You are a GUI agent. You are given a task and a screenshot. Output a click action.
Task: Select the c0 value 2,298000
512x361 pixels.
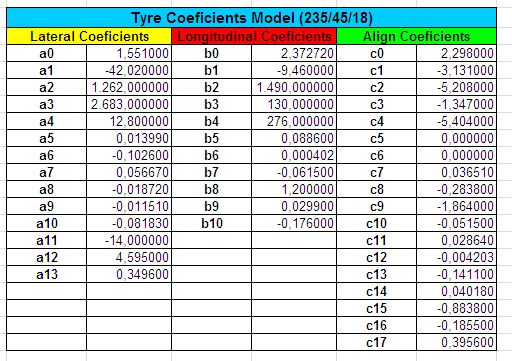pyautogui.click(x=456, y=53)
